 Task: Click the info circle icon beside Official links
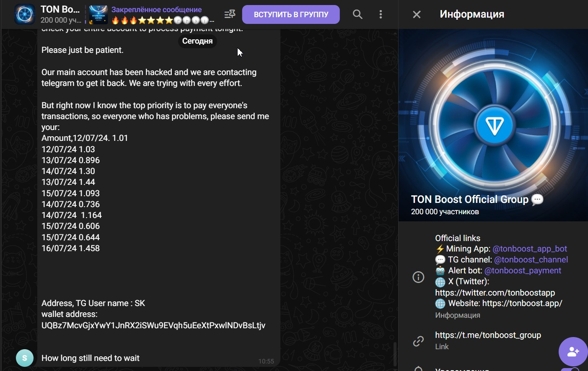[x=418, y=277]
